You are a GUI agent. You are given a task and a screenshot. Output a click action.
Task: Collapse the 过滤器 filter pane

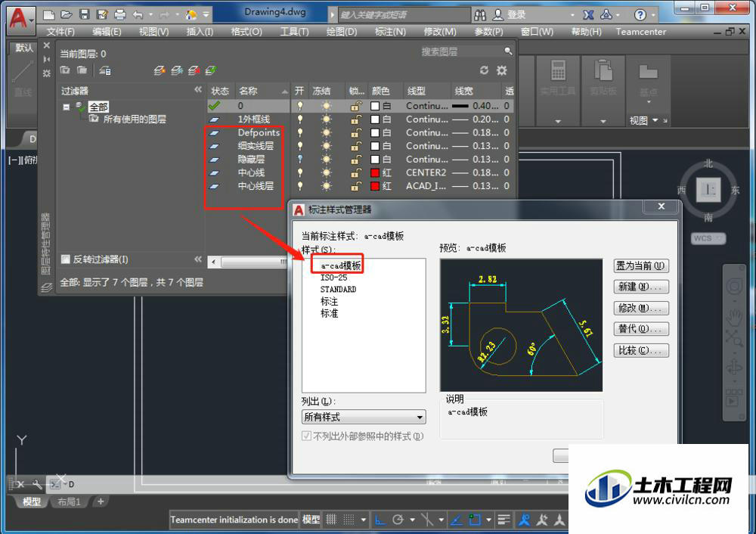[198, 90]
